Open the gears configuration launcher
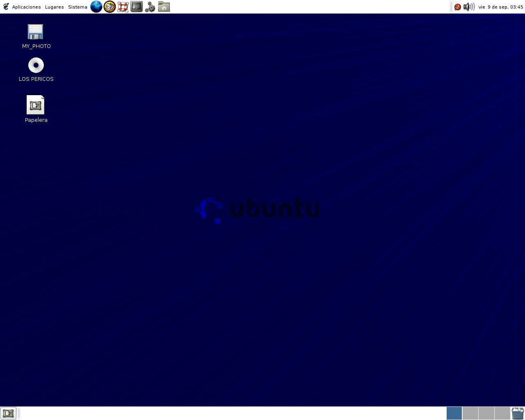This screenshot has height=420, width=525. 150,7
